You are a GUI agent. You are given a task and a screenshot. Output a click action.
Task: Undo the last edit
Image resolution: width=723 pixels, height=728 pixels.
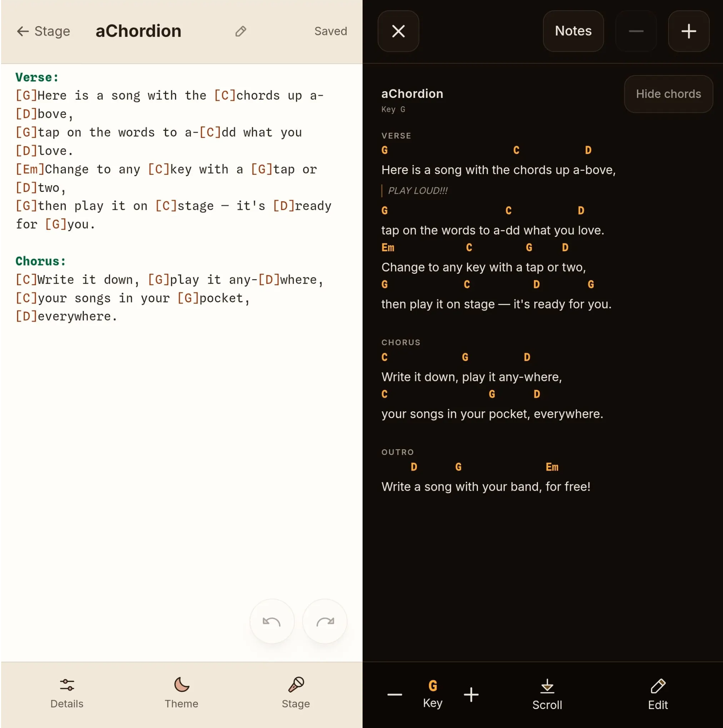pyautogui.click(x=272, y=621)
